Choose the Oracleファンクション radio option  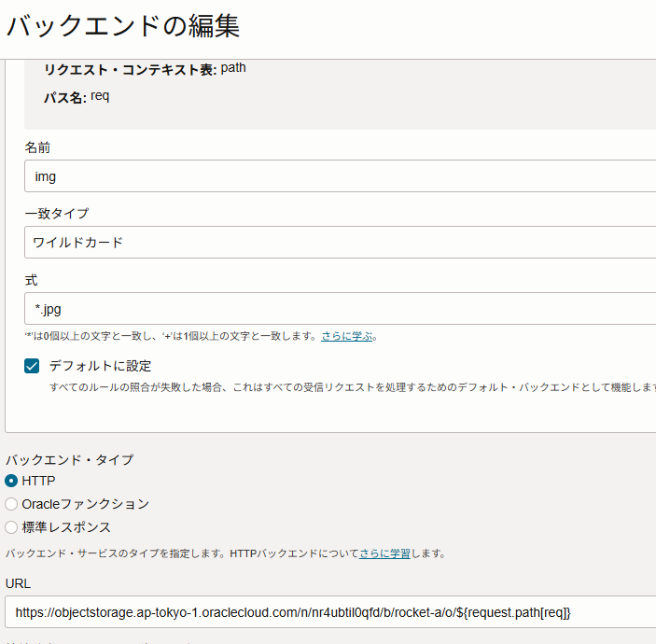(11, 504)
